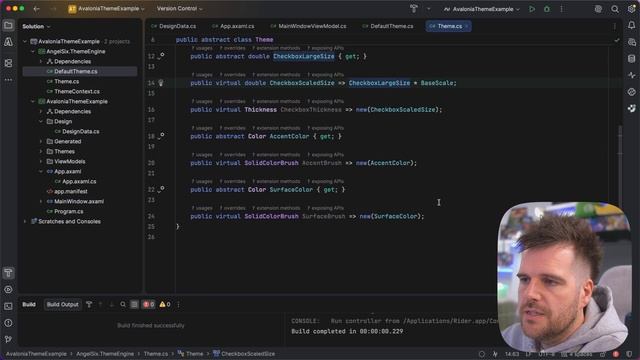640x360 pixels.
Task: Open the Build panel options menu
Action: (x=178, y=304)
